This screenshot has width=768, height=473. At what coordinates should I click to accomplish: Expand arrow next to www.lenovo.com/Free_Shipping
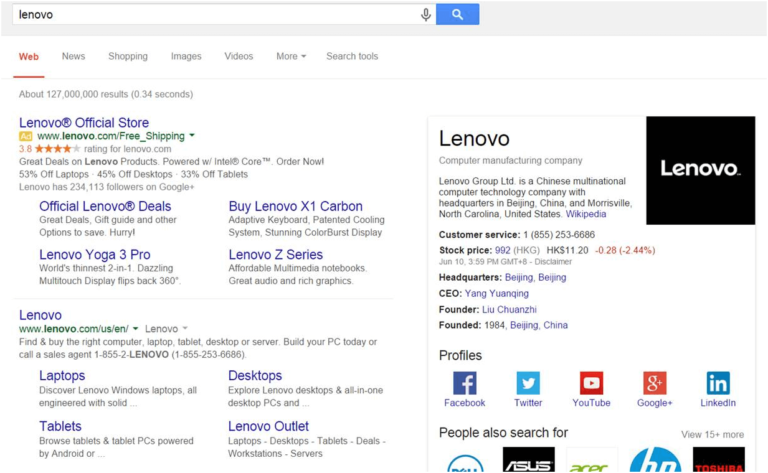(192, 135)
